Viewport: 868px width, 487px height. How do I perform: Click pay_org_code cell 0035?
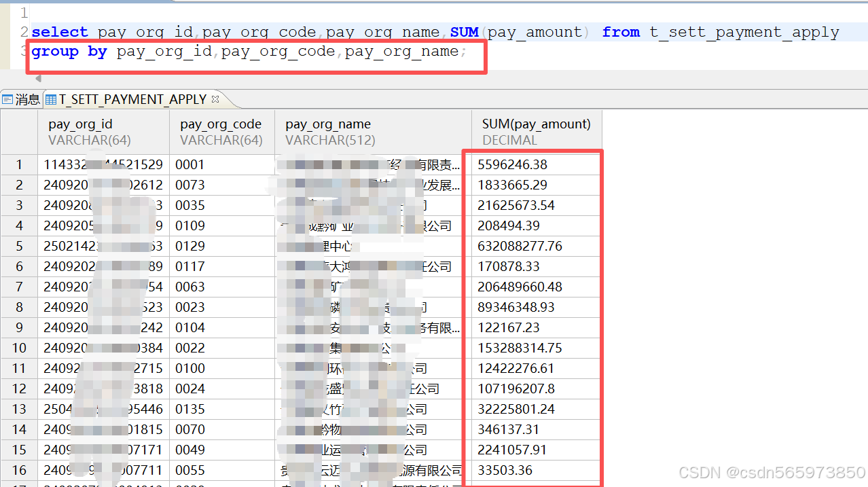[x=222, y=205]
